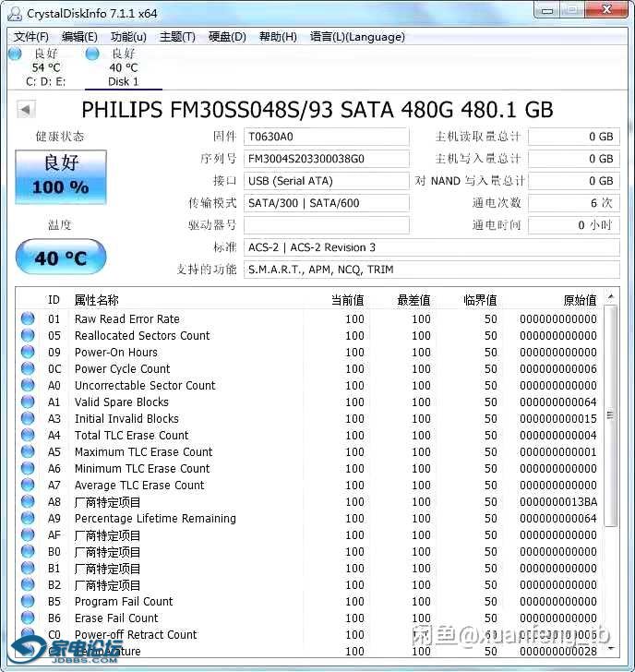635x672 pixels.
Task: Select the Power-off Retract Count row name
Action: (136, 634)
